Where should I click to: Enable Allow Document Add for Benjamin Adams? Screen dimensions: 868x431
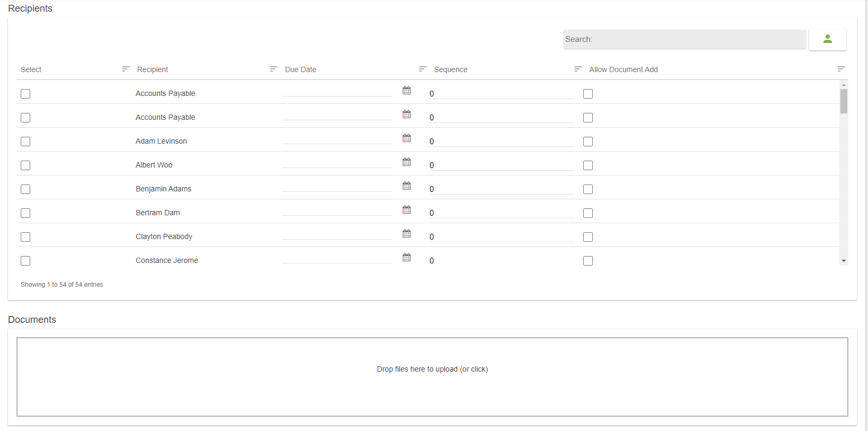588,189
